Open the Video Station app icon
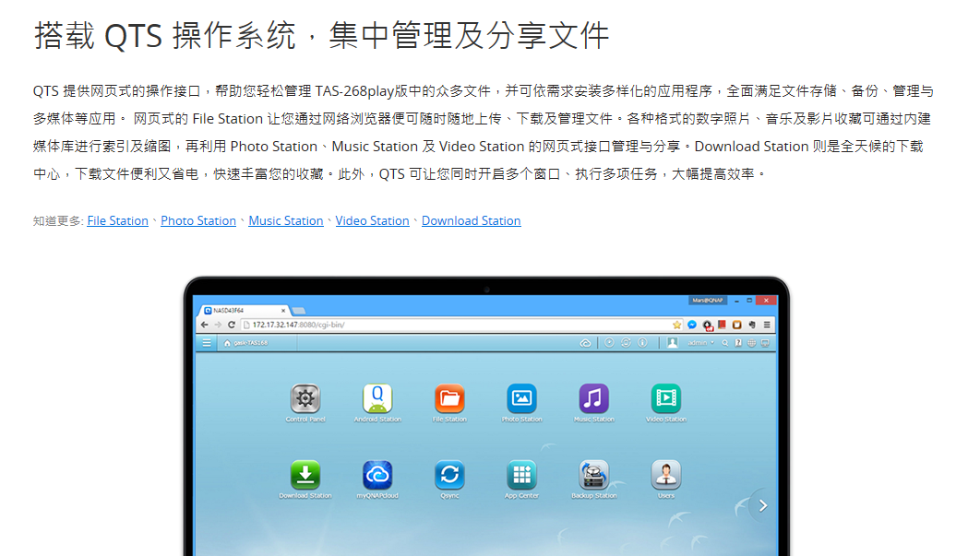The image size is (980, 556). coord(666,398)
